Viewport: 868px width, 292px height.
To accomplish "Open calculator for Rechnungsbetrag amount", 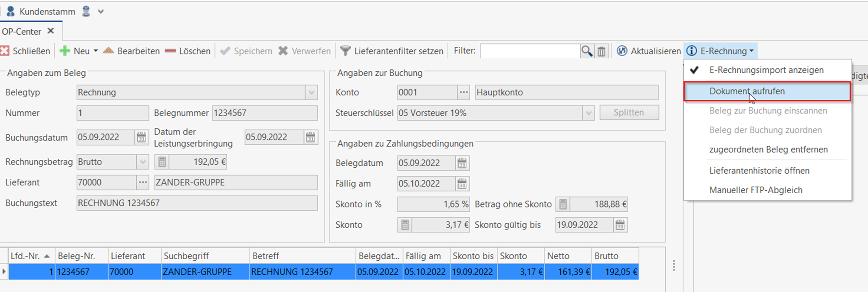I will point(162,162).
